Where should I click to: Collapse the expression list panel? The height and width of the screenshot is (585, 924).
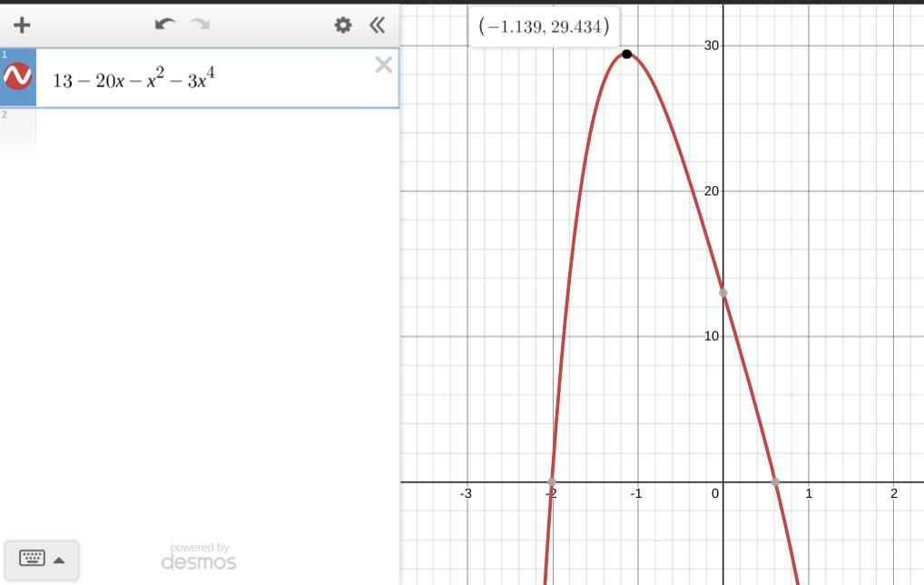(378, 25)
